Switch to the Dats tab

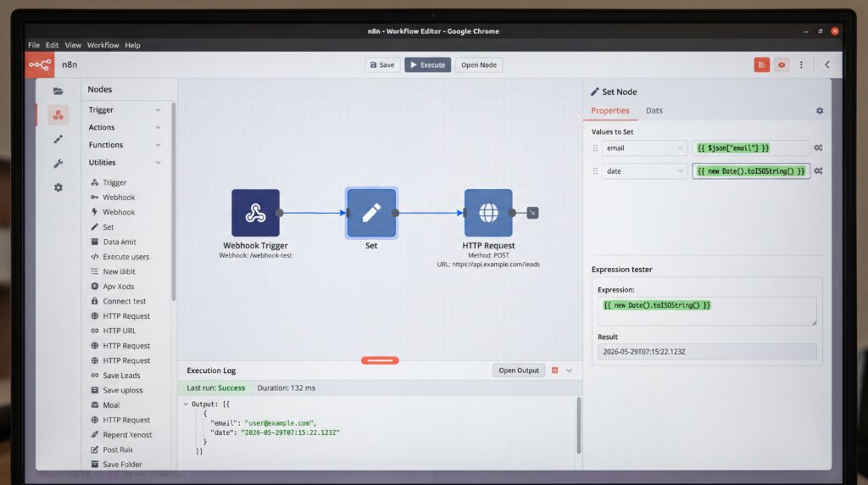coord(654,111)
